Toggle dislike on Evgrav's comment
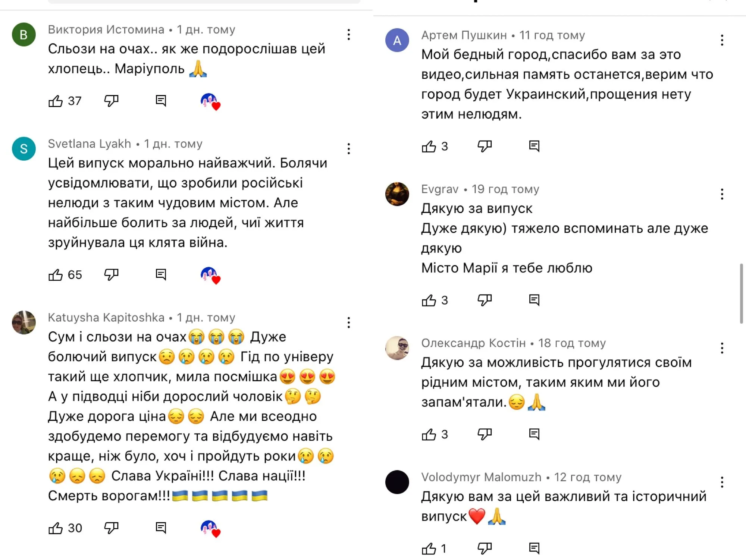This screenshot has width=746, height=560. coord(485,299)
